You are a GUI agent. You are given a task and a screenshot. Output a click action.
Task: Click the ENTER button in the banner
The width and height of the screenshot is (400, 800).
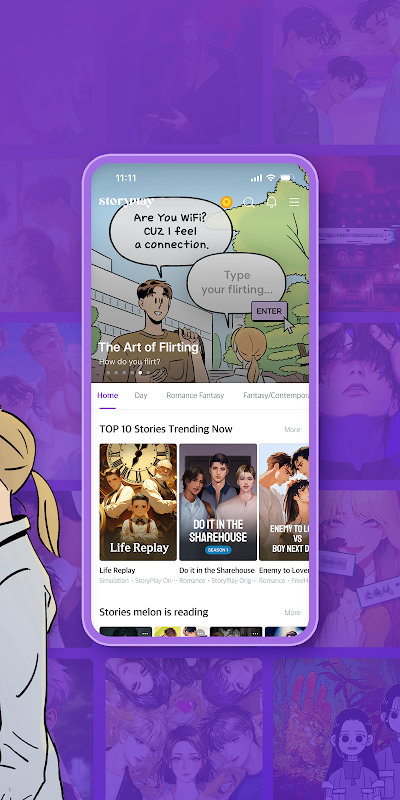[x=269, y=311]
